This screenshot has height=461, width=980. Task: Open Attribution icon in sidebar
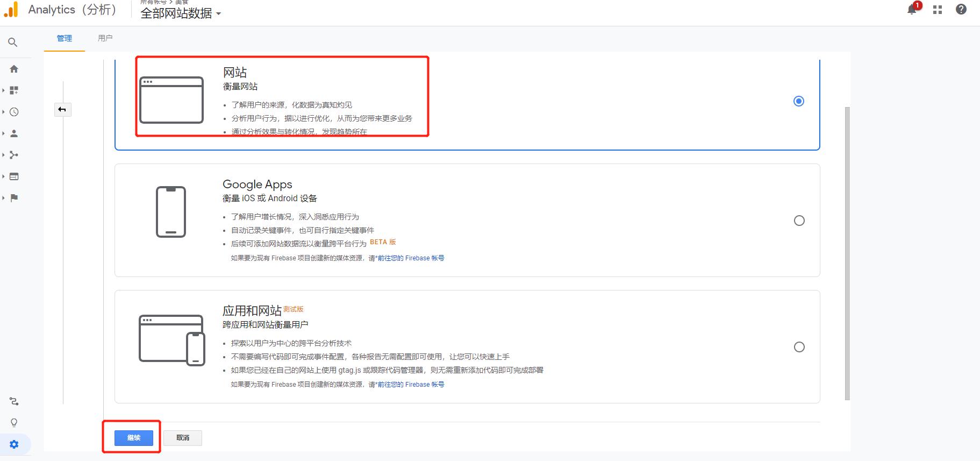tap(14, 401)
